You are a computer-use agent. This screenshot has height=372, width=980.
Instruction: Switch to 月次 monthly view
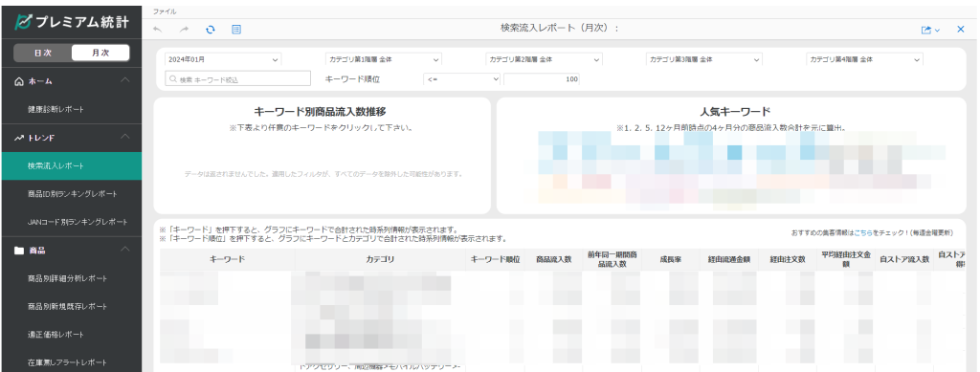(x=100, y=53)
